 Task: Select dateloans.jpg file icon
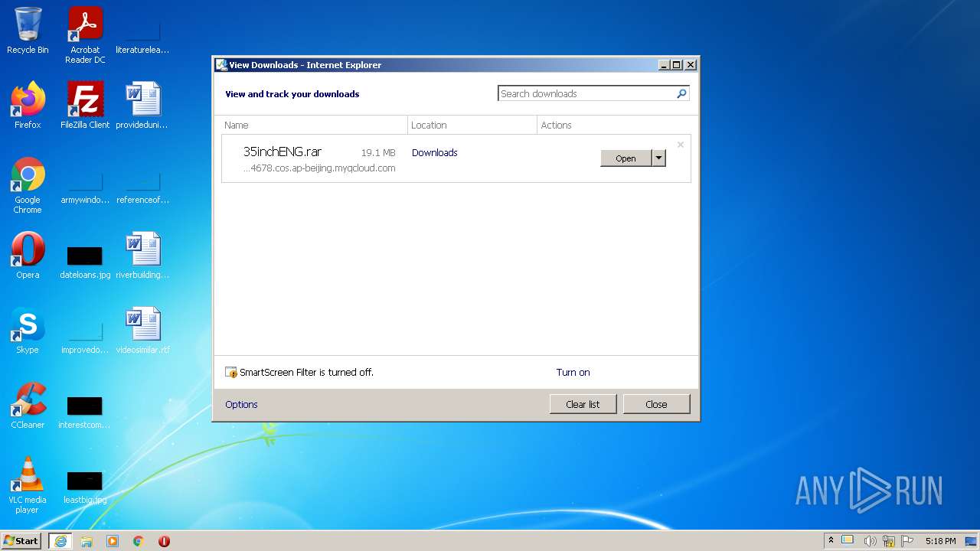85,260
